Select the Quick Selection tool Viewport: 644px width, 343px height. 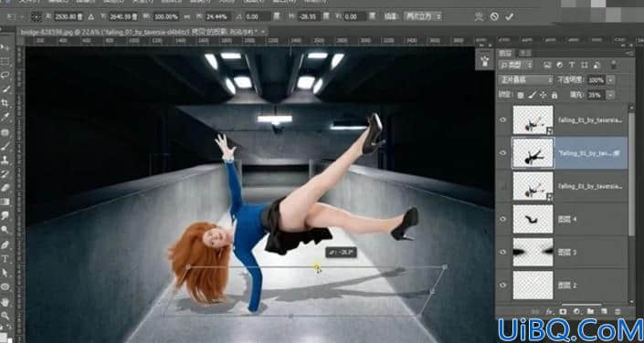pos(5,89)
